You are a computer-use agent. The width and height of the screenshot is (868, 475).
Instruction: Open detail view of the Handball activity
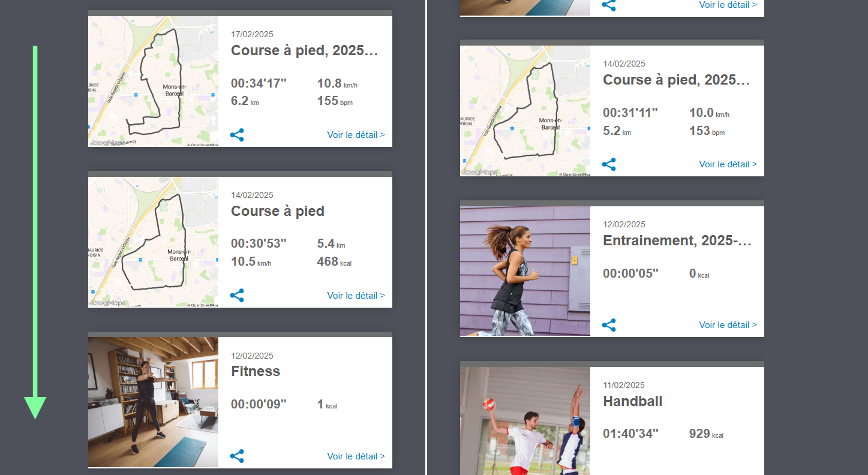(x=728, y=473)
